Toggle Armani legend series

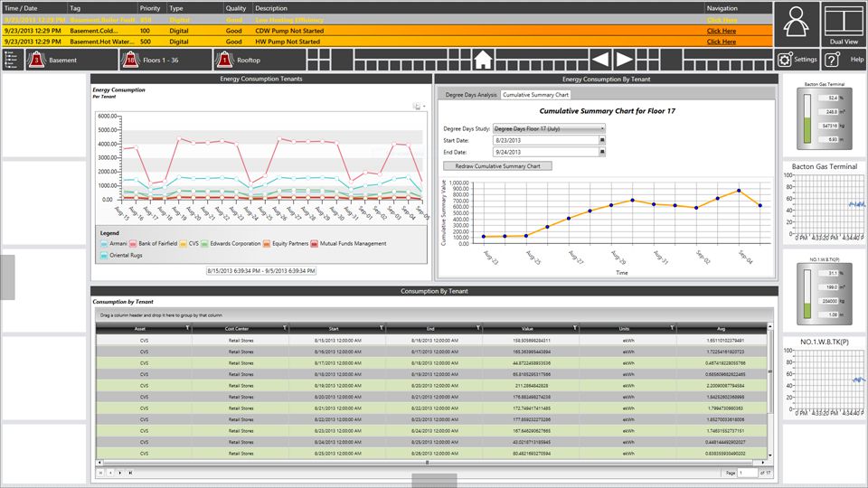pyautogui.click(x=114, y=243)
